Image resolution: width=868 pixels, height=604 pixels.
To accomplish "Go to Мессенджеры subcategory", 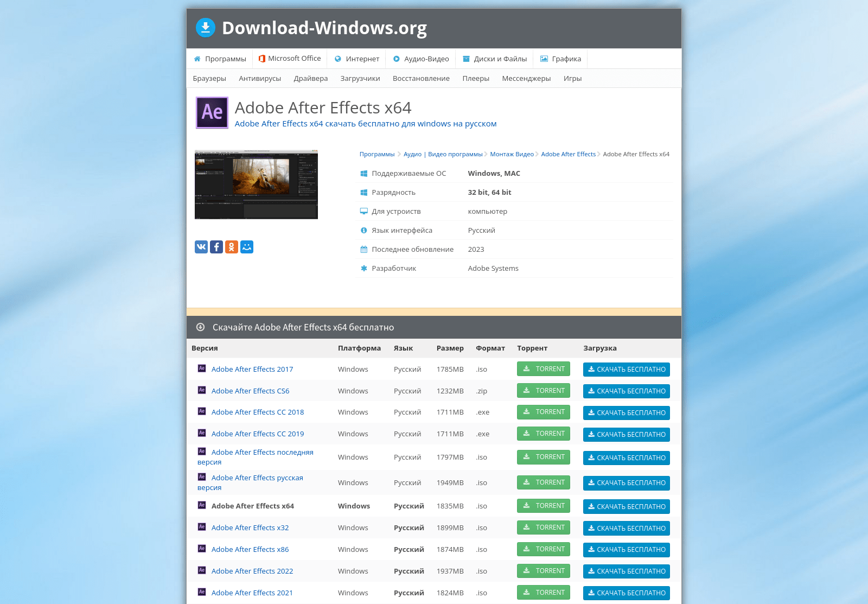I will point(526,78).
